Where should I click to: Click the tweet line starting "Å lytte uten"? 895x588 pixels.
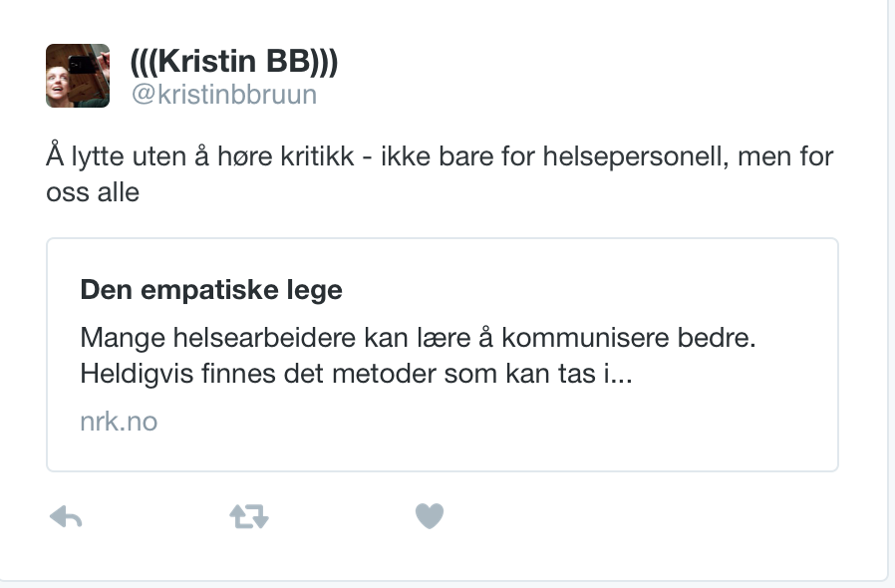[x=440, y=156]
